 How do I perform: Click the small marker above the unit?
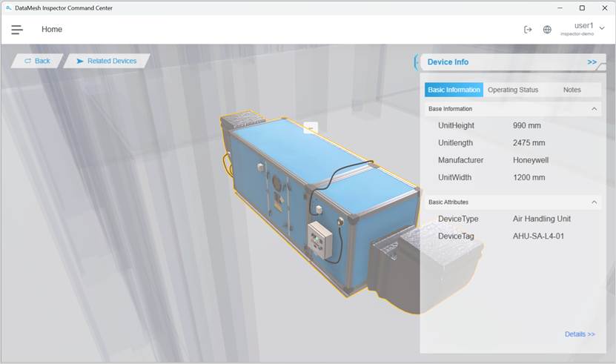[311, 128]
